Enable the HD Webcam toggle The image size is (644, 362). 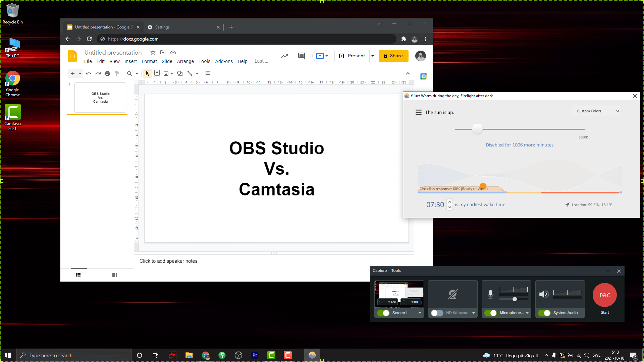coord(437,313)
